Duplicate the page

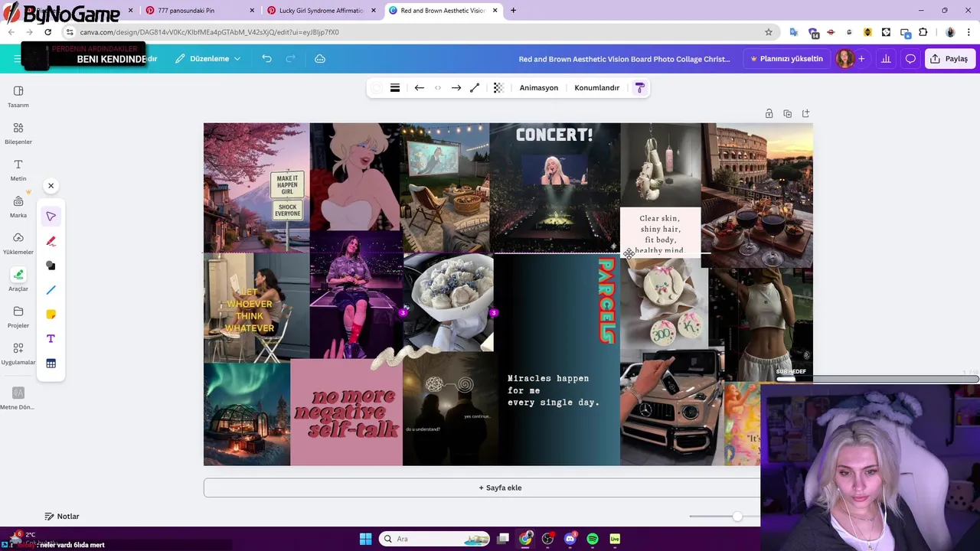click(x=787, y=114)
